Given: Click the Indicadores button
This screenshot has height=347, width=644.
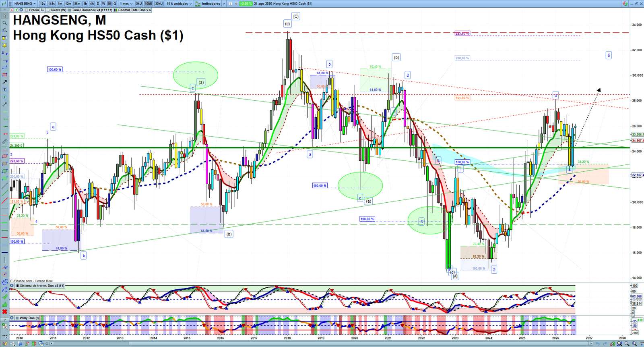Looking at the screenshot, I should [x=208, y=4].
